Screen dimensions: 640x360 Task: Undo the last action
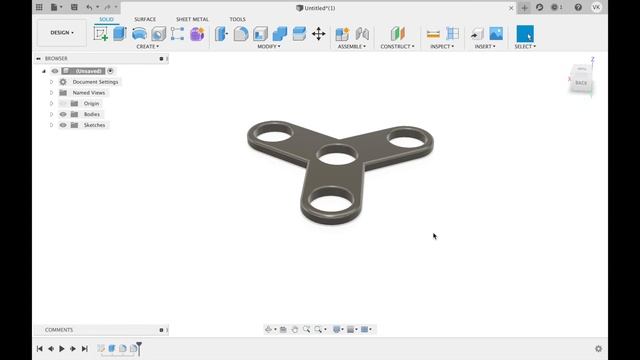click(x=90, y=7)
